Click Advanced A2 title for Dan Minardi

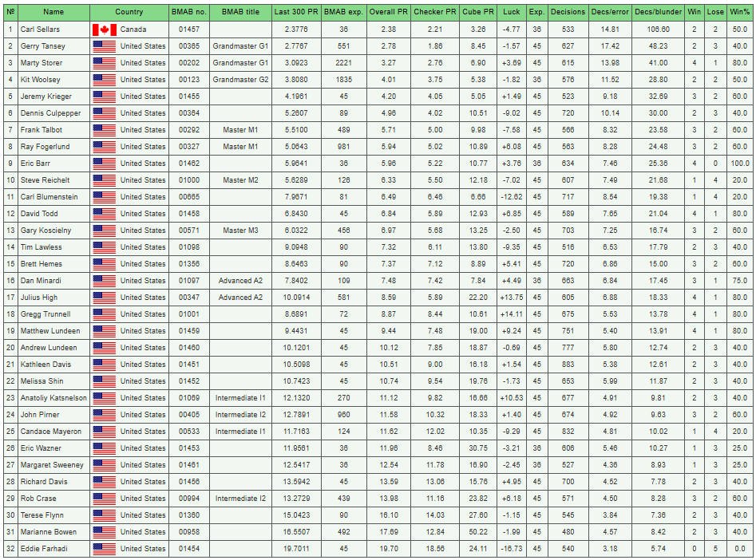[240, 281]
